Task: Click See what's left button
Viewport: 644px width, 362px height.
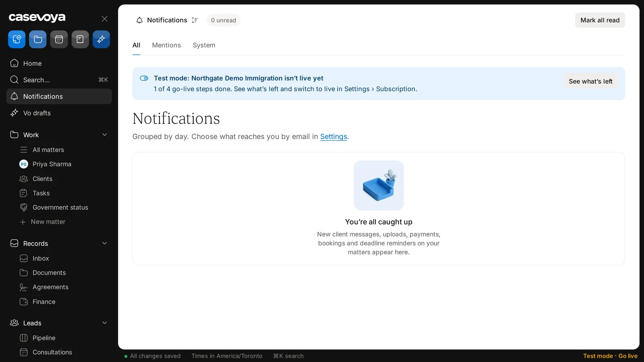Action: 590,81
